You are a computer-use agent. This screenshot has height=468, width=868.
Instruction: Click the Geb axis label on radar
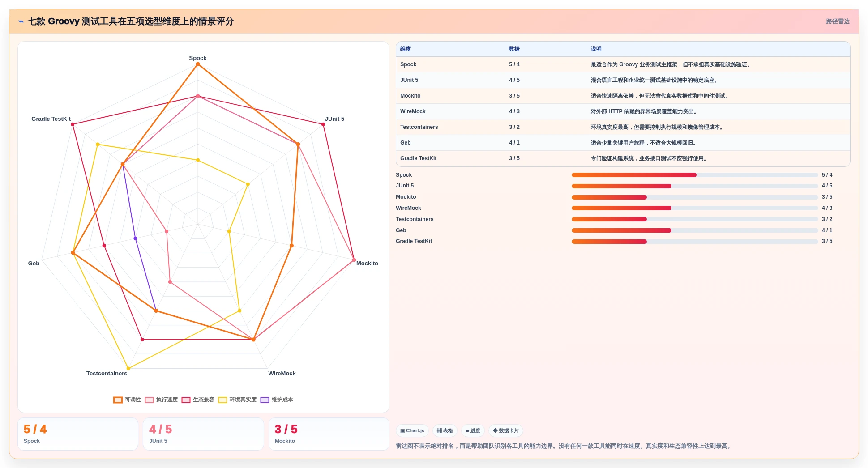(x=34, y=264)
